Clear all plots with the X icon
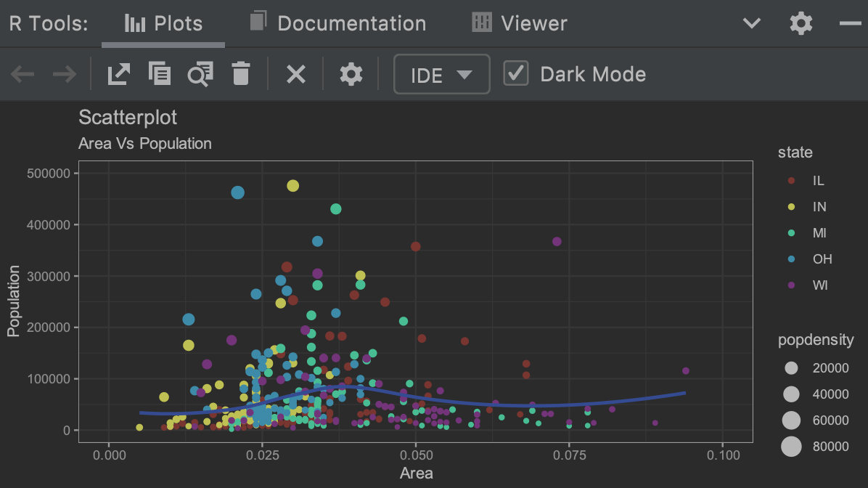The height and width of the screenshot is (488, 868). point(296,74)
